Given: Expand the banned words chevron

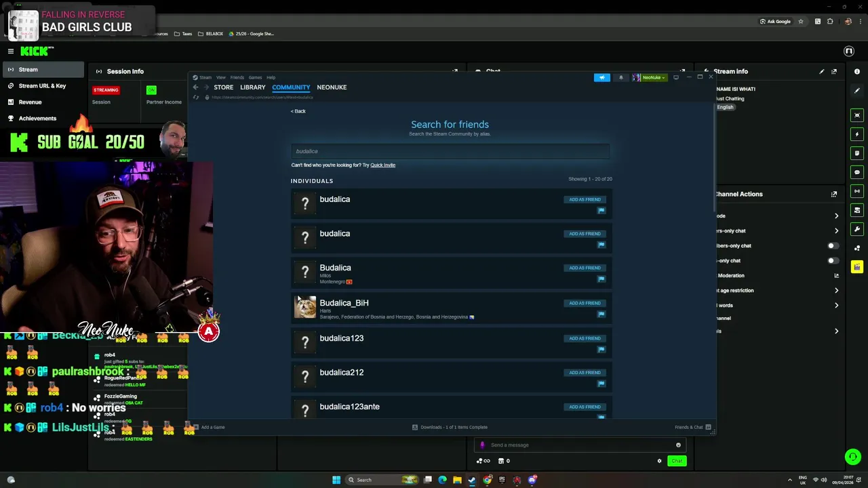Looking at the screenshot, I should pyautogui.click(x=836, y=306).
